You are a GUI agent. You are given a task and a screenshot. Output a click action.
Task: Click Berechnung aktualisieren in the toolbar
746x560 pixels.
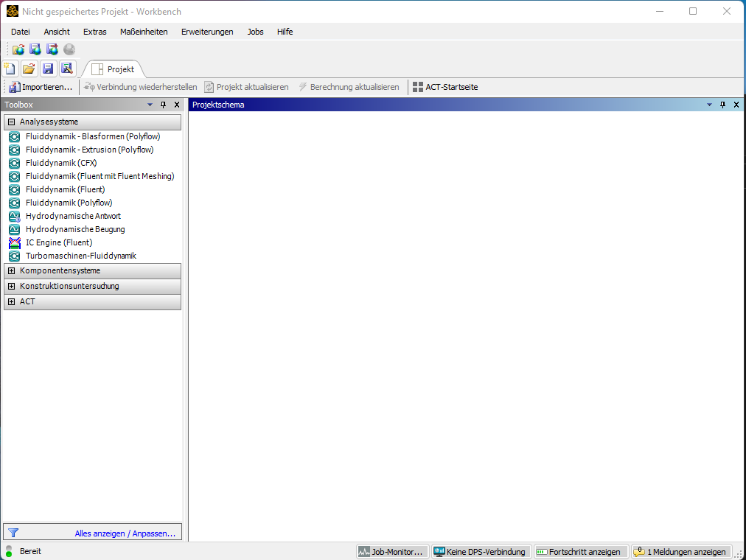point(349,87)
